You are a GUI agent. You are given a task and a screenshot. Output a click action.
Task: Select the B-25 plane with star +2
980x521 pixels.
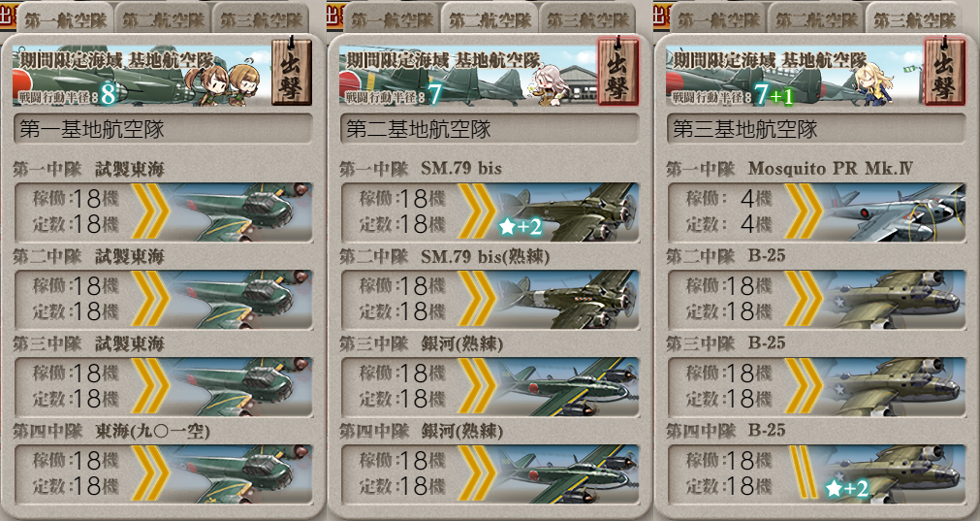pyautogui.click(x=894, y=474)
